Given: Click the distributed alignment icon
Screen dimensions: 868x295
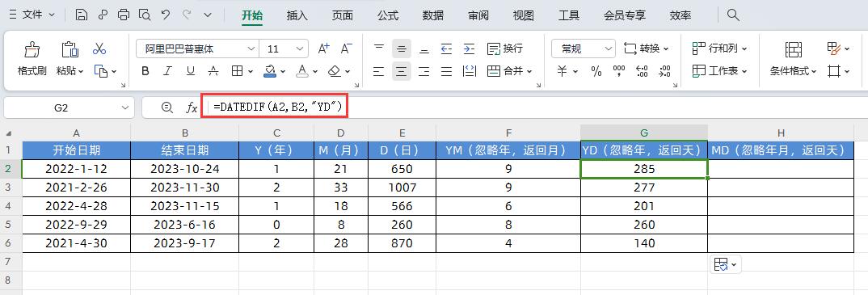Looking at the screenshot, I should tap(469, 71).
